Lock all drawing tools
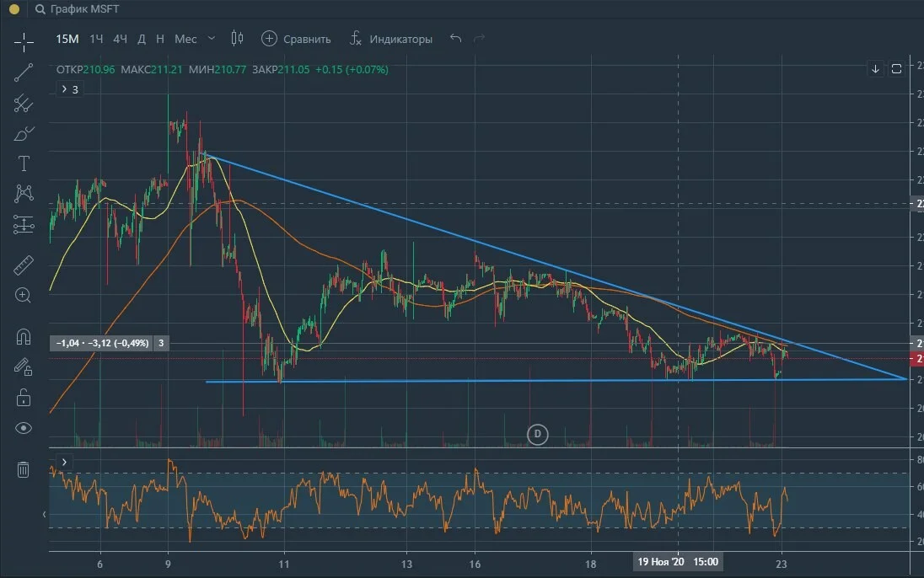Image resolution: width=924 pixels, height=578 pixels. click(x=24, y=398)
